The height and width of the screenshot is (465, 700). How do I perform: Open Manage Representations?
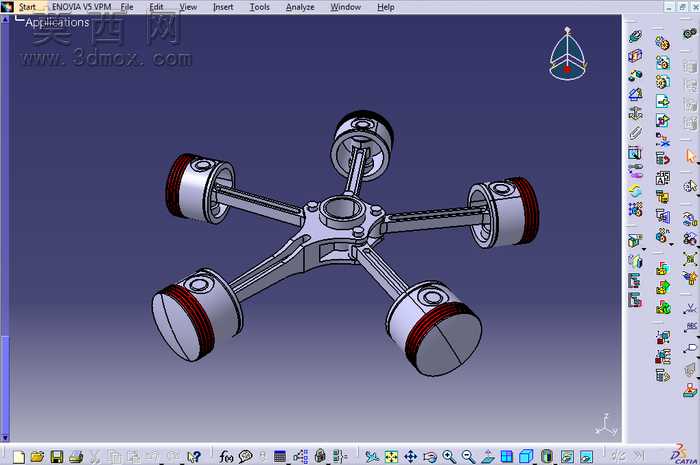(662, 216)
